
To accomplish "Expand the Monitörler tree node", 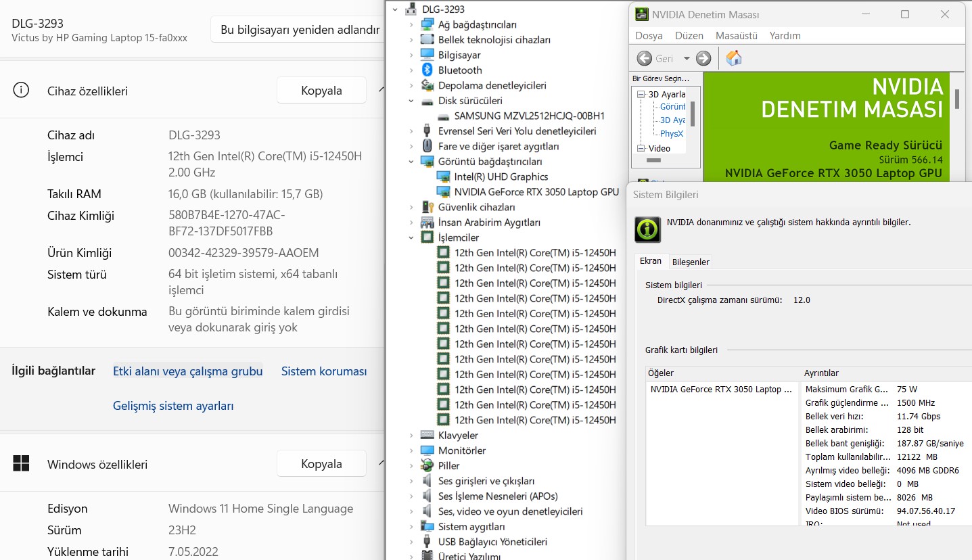I will tap(411, 450).
